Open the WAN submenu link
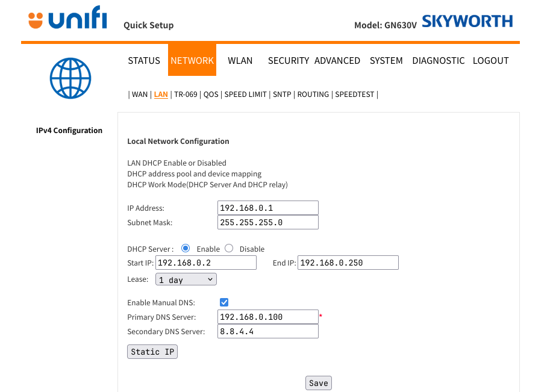Screen dimensions: 556x392 (140, 95)
